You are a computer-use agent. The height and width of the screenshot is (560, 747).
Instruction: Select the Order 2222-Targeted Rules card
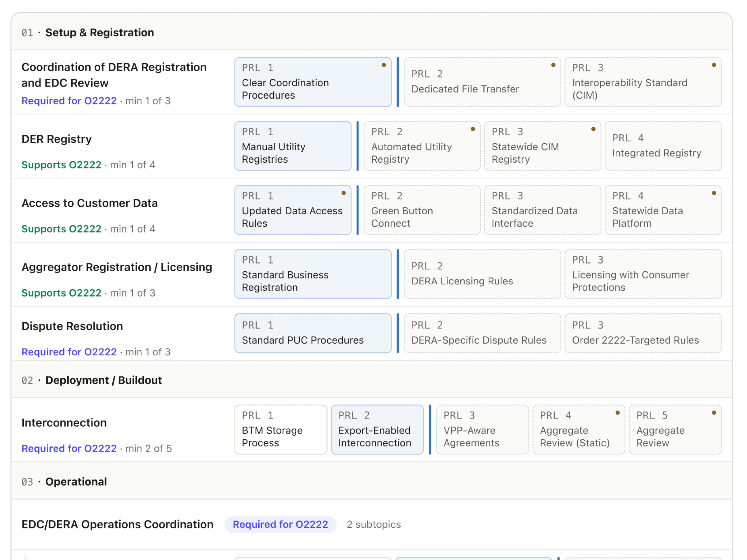coord(643,333)
